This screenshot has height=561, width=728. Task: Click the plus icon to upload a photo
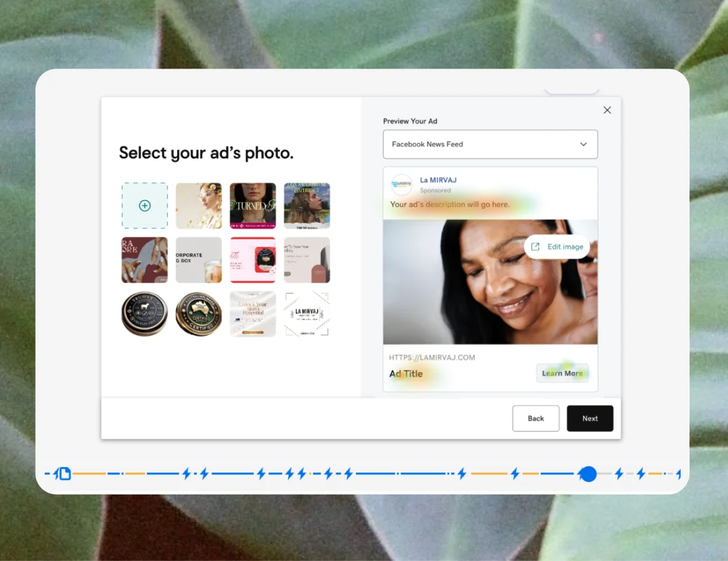pyautogui.click(x=144, y=206)
